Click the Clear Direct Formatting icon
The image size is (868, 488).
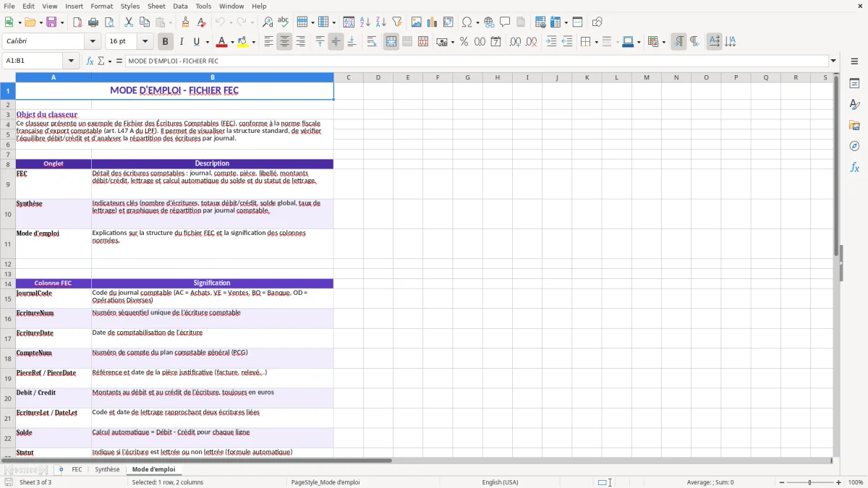[x=202, y=22]
